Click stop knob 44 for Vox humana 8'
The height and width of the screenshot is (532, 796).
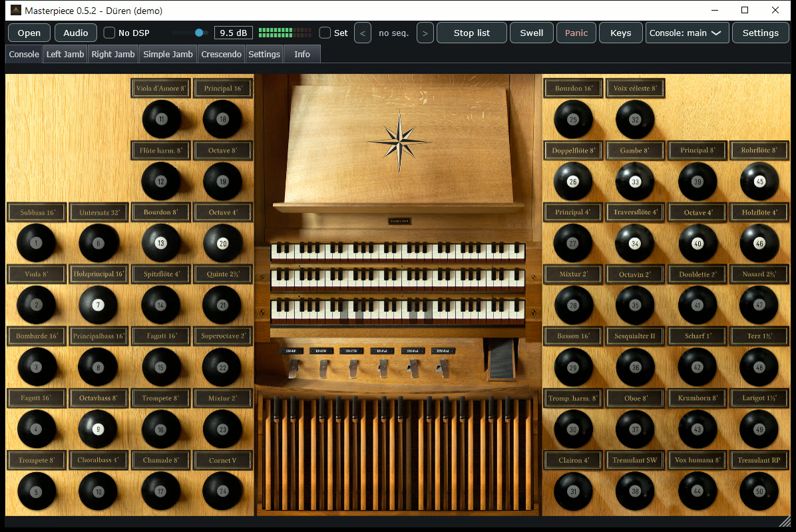697,491
